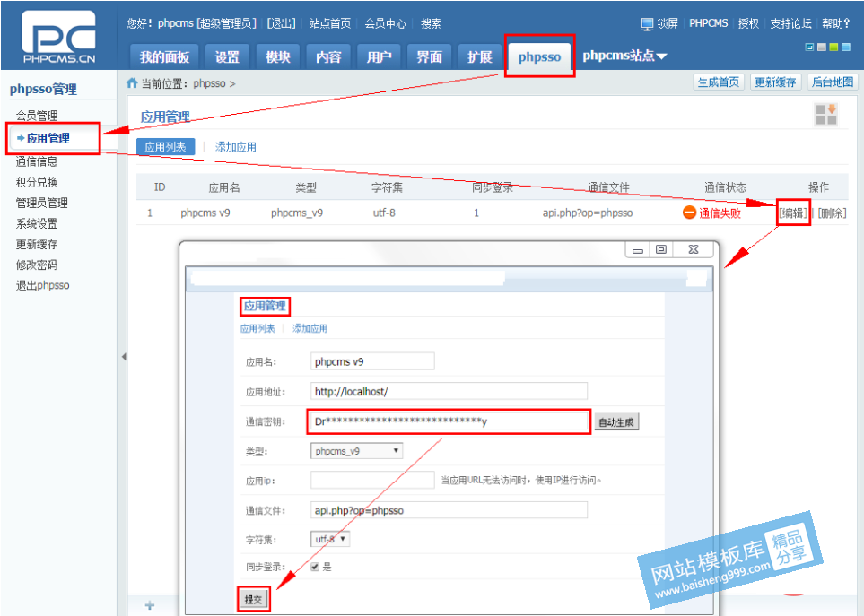
Task: Toggle the 同步登录 checkbox
Action: pyautogui.click(x=315, y=567)
